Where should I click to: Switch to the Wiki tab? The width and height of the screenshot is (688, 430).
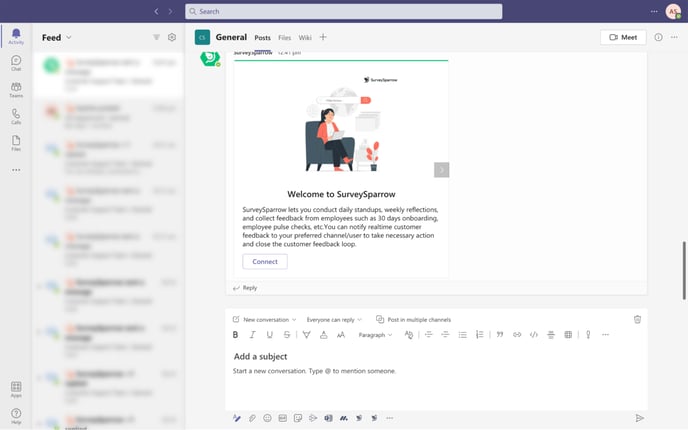pos(305,38)
